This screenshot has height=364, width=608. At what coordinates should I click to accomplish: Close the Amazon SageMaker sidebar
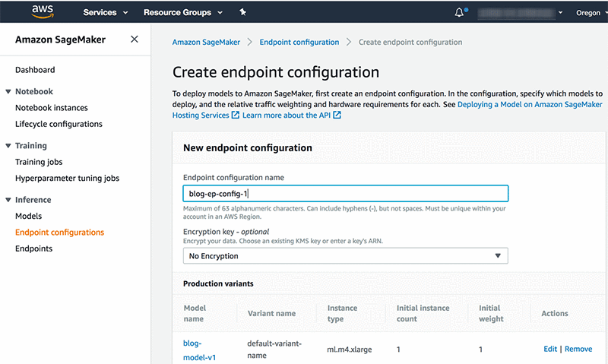pos(135,40)
